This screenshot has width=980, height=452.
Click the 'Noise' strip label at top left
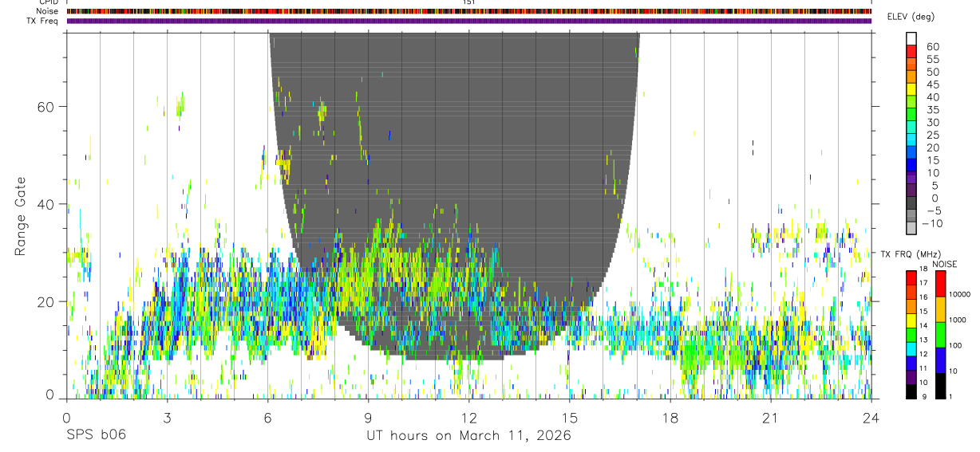(x=48, y=11)
